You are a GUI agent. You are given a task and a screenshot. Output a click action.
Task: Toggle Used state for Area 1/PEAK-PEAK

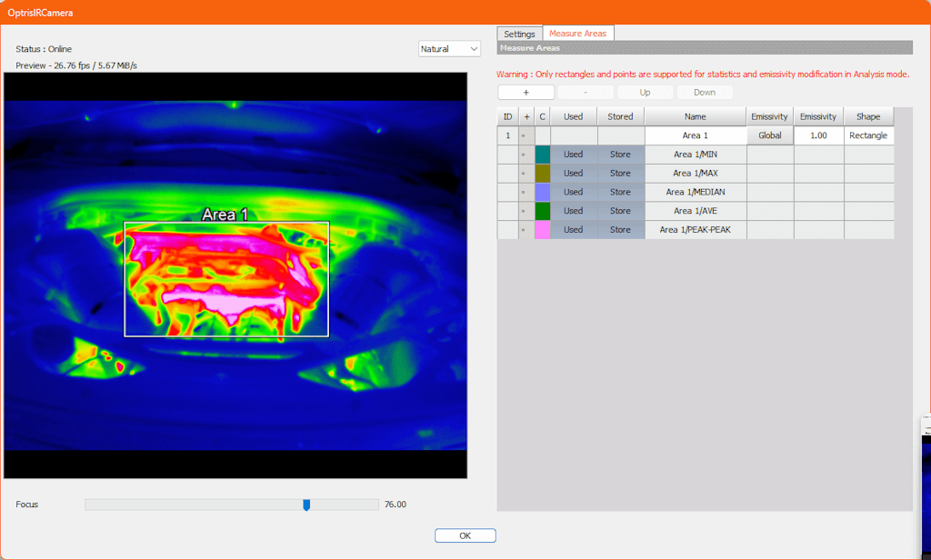pyautogui.click(x=573, y=229)
